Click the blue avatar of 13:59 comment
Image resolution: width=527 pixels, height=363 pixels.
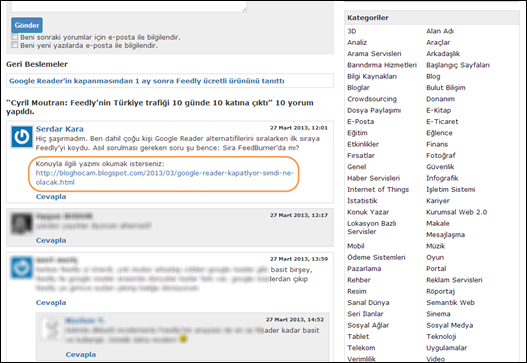[x=22, y=268]
